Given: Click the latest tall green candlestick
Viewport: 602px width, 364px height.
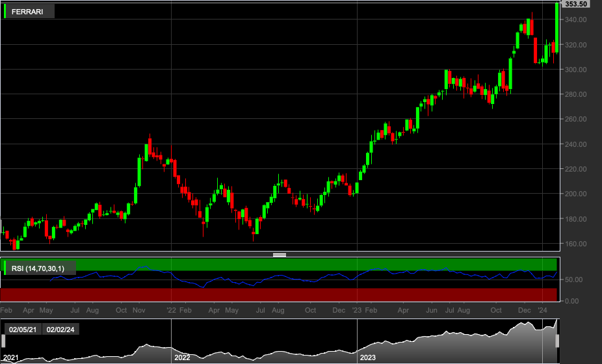Looking at the screenshot, I should pyautogui.click(x=556, y=28).
